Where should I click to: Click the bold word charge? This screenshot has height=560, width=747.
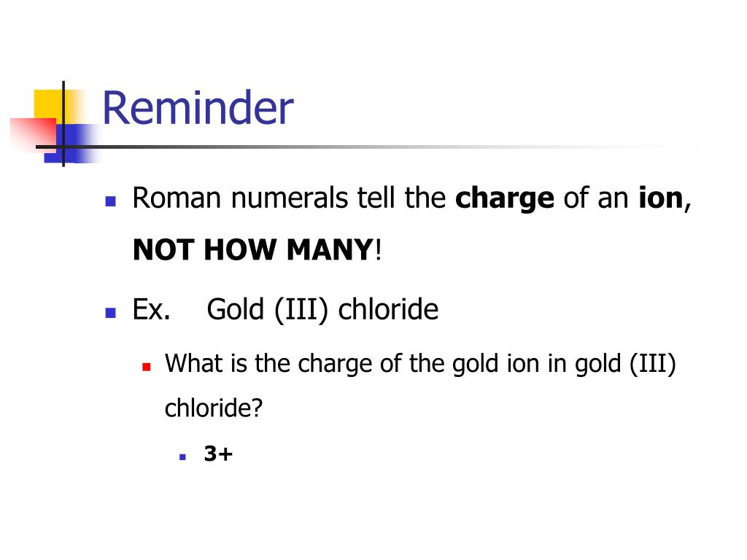click(x=505, y=198)
